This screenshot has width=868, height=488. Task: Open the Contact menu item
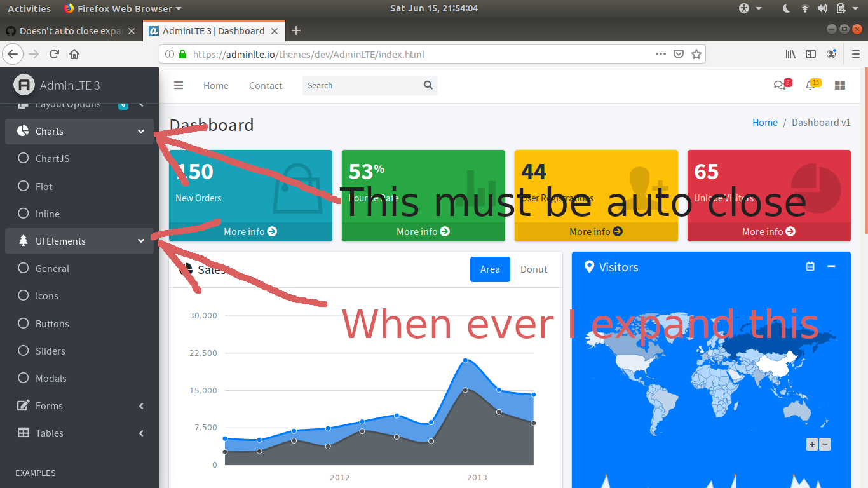tap(265, 85)
